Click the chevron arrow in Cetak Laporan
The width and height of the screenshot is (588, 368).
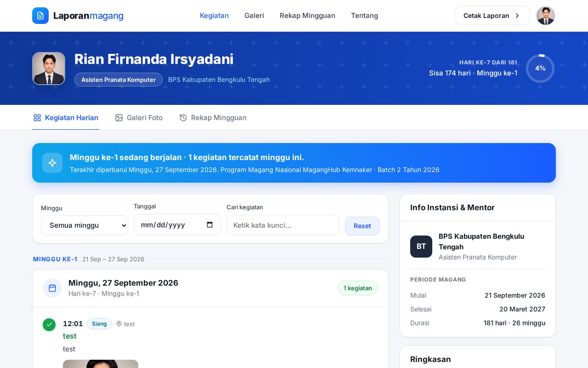click(x=517, y=16)
